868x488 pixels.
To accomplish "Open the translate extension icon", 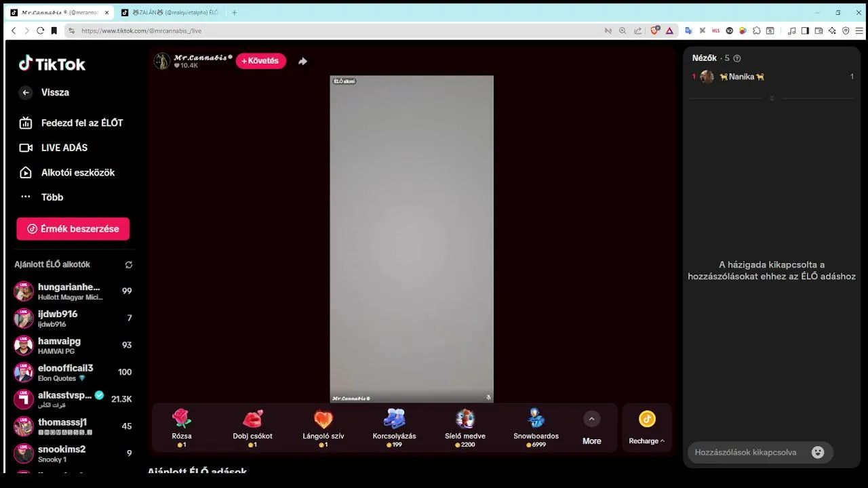I will tap(688, 30).
